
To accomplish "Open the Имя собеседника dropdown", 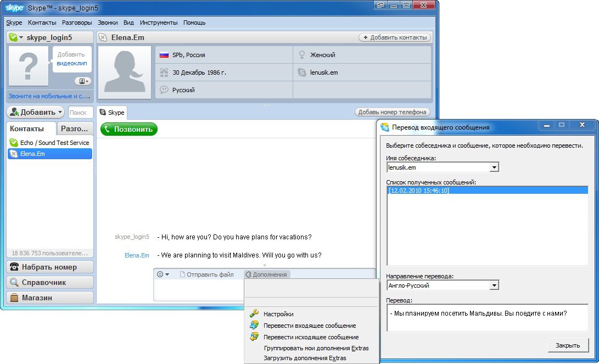I will (x=494, y=167).
